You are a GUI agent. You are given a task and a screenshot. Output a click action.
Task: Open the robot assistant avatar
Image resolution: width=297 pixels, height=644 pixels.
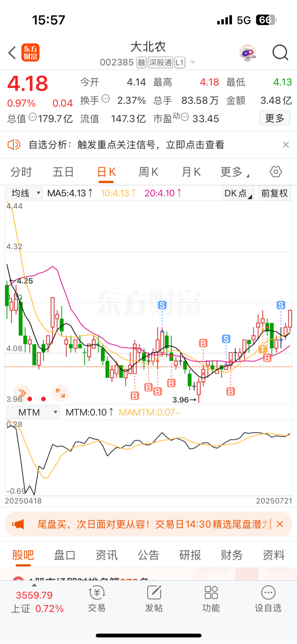coord(247,53)
